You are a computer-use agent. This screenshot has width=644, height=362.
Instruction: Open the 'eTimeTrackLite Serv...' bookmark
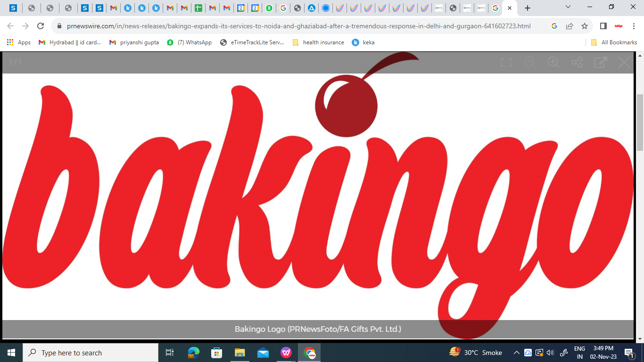252,42
